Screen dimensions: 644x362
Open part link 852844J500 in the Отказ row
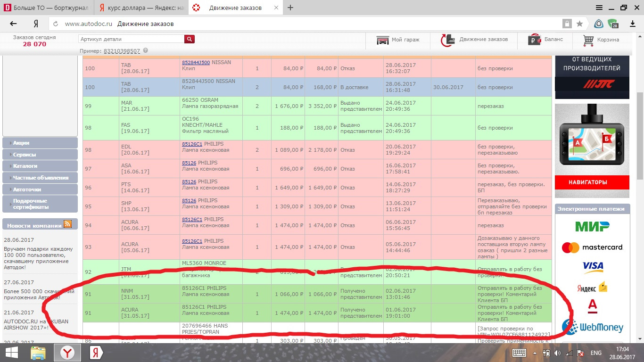(x=196, y=62)
